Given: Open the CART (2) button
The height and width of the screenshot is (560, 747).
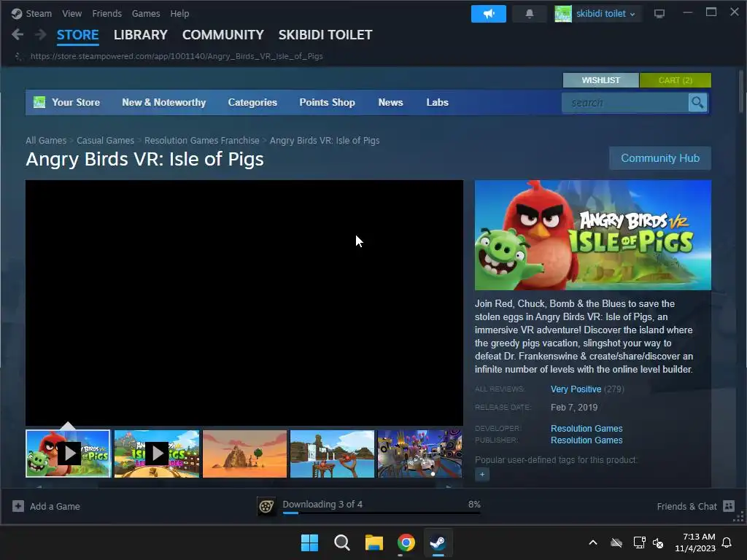Looking at the screenshot, I should click(x=675, y=80).
